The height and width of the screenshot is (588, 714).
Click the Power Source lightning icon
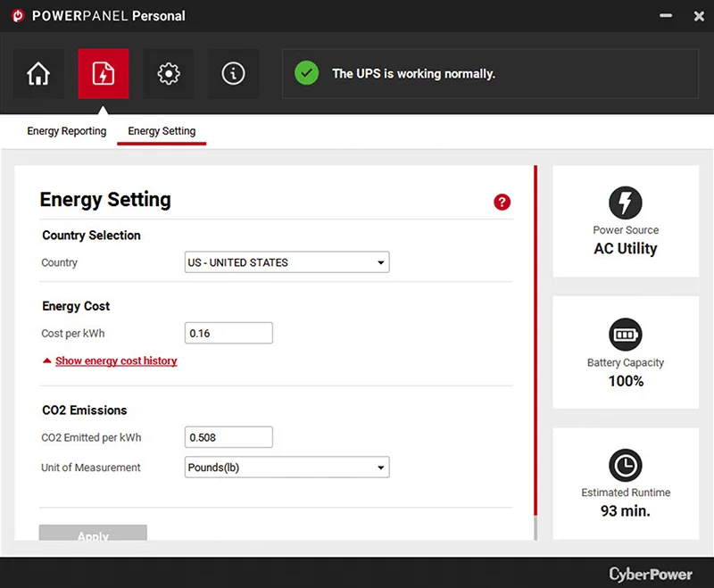(626, 203)
